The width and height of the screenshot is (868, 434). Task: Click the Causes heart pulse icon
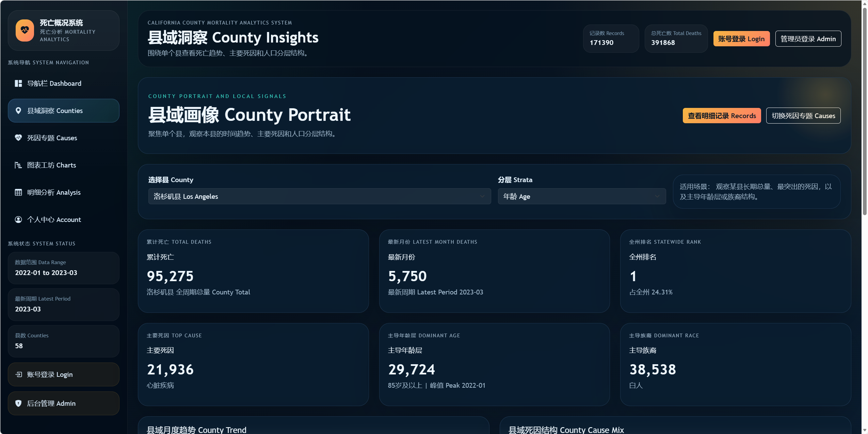click(18, 138)
